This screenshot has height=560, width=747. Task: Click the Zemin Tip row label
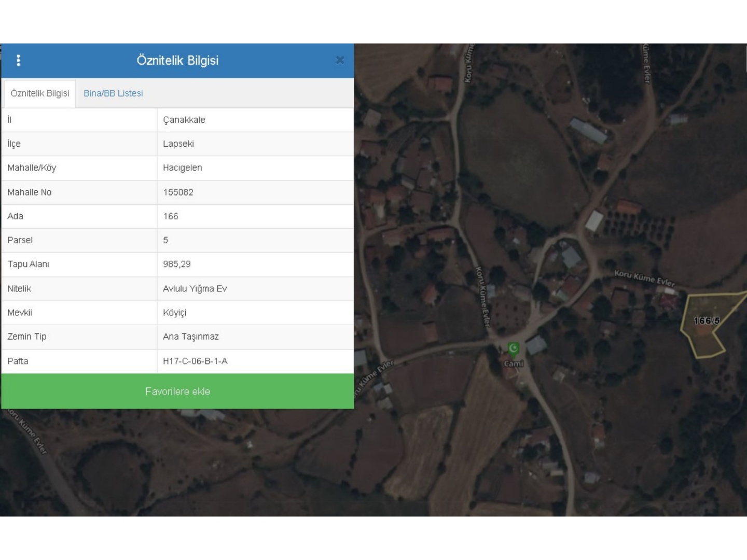click(x=27, y=337)
